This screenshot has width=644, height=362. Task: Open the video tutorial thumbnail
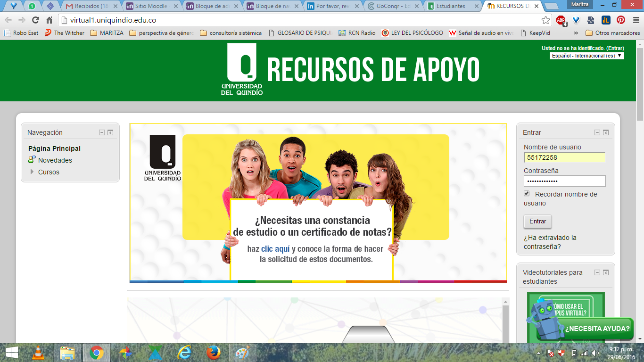(566, 317)
